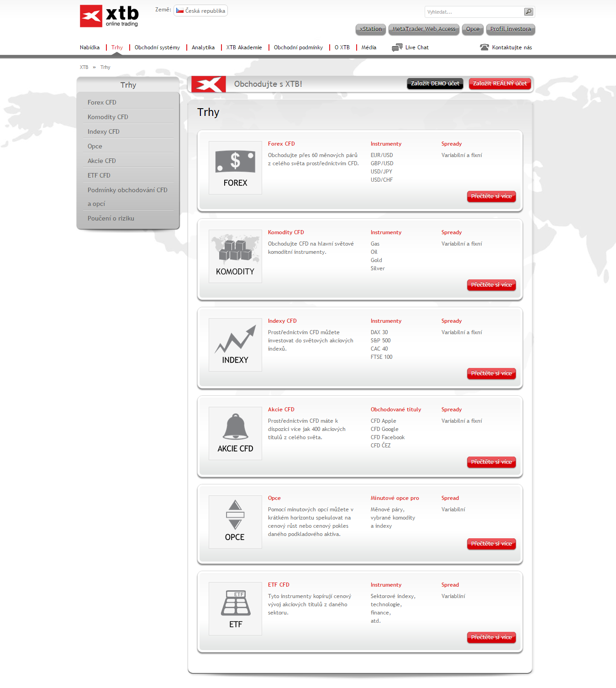616x688 pixels.
Task: Click Přečtěte si více for ETF CFD
Action: 491,637
